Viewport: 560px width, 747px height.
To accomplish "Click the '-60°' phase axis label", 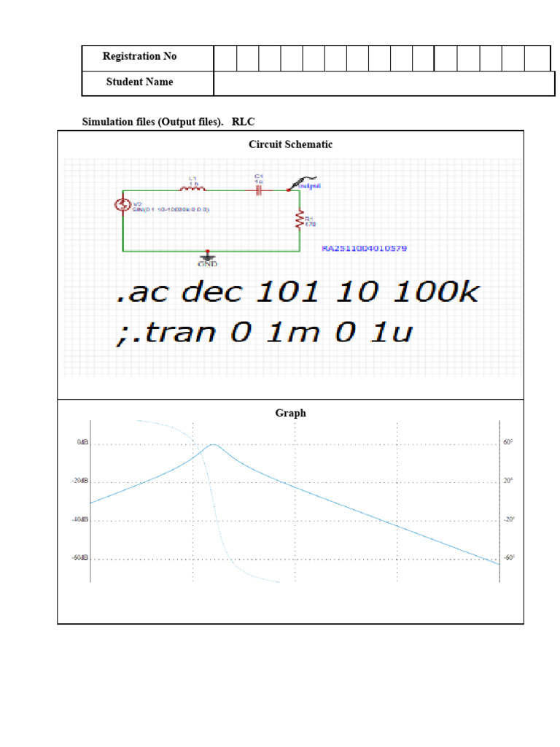I will [509, 558].
